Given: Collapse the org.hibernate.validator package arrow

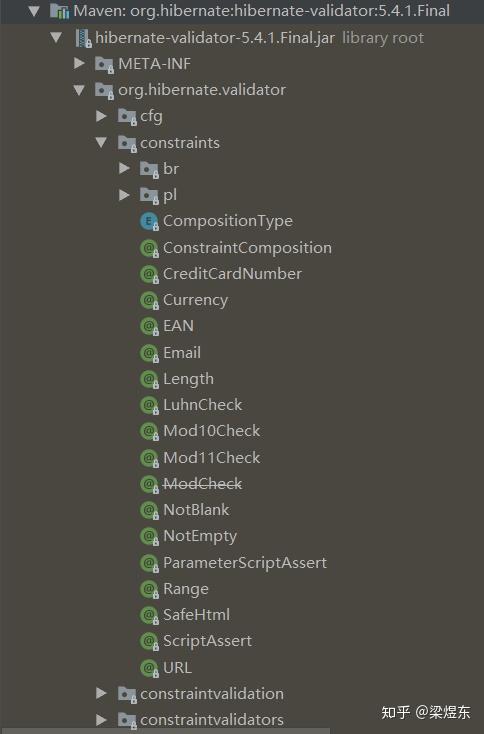Looking at the screenshot, I should coord(79,90).
